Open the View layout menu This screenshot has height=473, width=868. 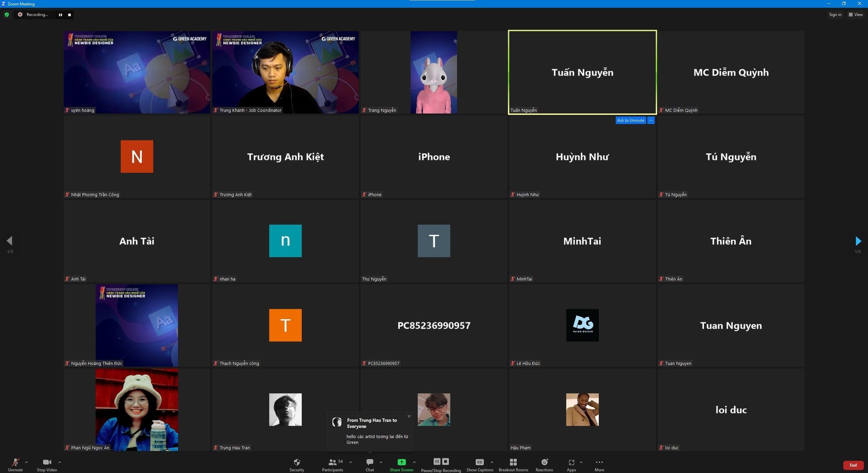(x=855, y=14)
